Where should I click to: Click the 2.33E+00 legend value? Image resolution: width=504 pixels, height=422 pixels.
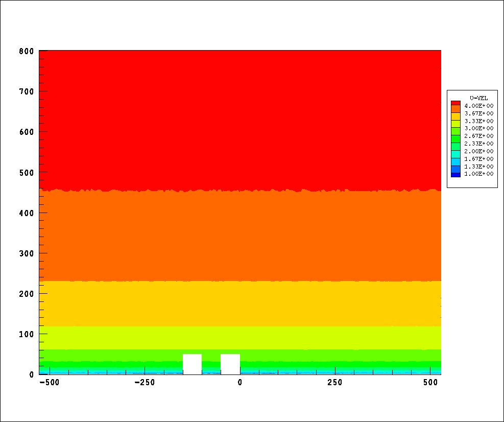click(x=478, y=144)
